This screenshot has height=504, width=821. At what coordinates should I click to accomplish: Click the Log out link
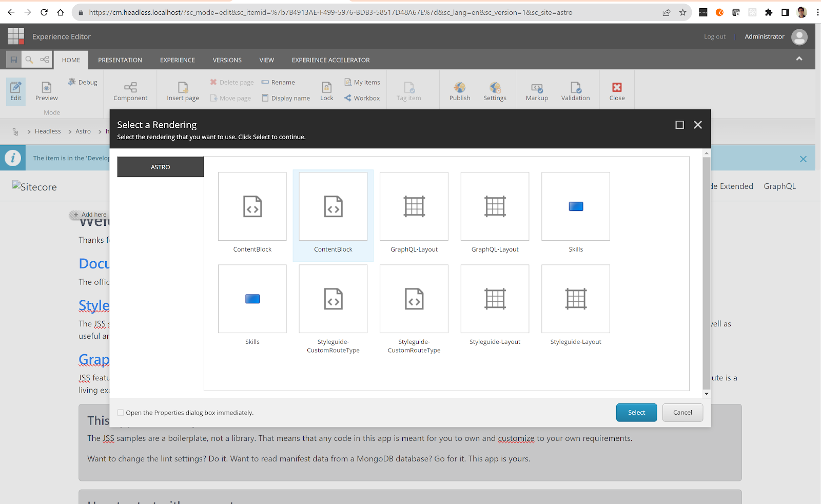[x=715, y=36]
